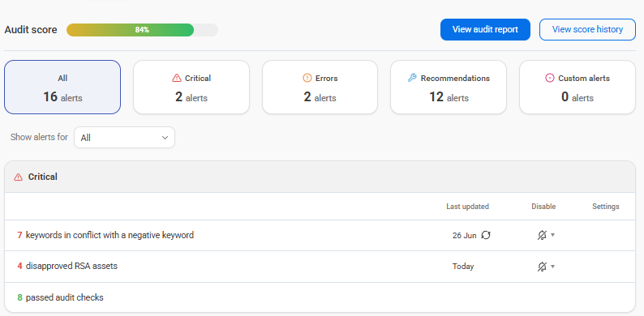
Task: Click the 26 Jun date value
Action: tap(465, 236)
